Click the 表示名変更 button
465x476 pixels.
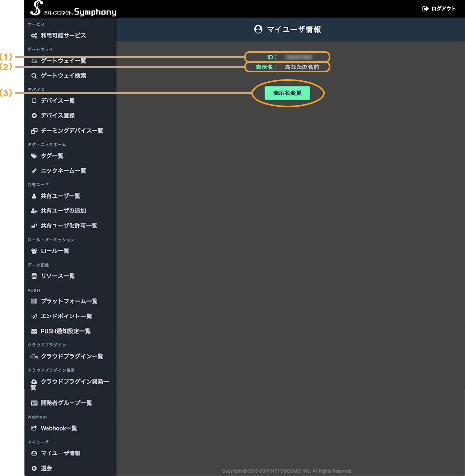coord(287,93)
